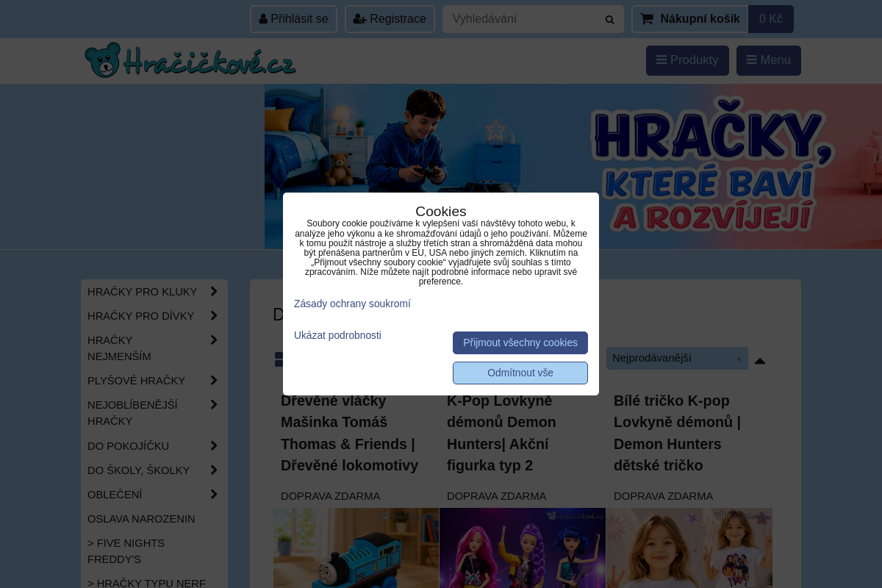Select HRAČKY PRO KLUKY category
The width and height of the screenshot is (882, 588).
(142, 292)
